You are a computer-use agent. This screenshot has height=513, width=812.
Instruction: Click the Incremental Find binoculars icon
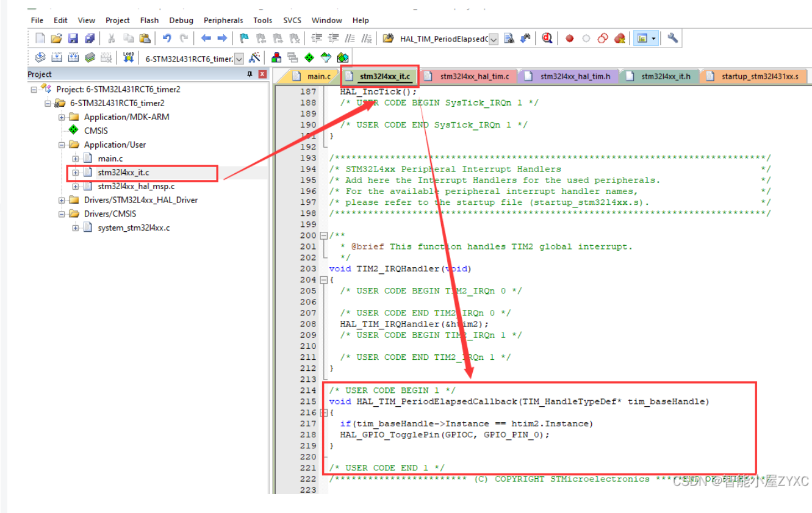pyautogui.click(x=525, y=38)
